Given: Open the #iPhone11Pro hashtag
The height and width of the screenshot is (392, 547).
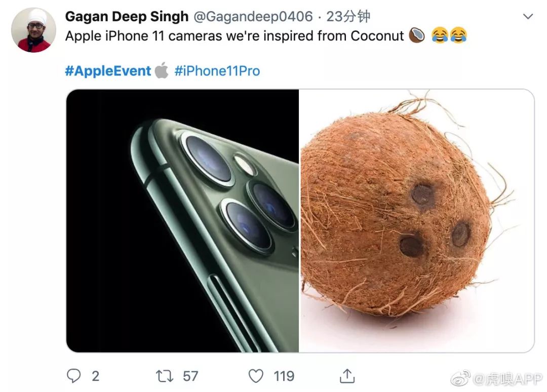Looking at the screenshot, I should point(217,70).
